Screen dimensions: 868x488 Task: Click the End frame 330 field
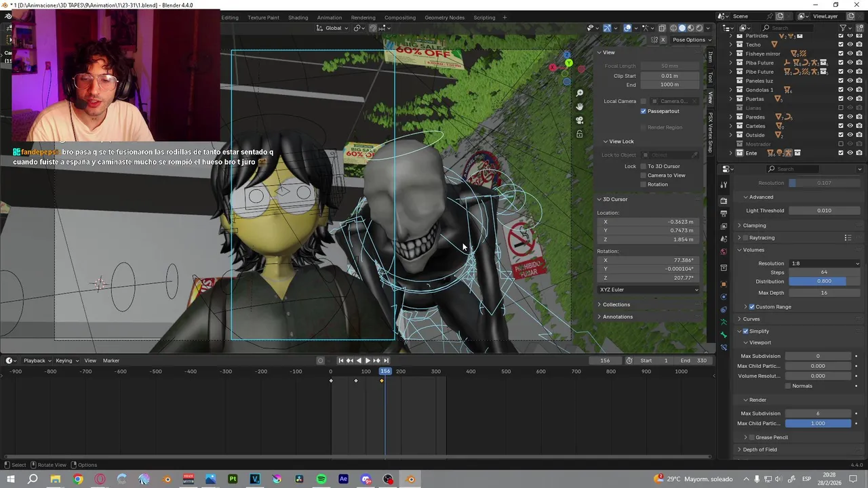[695, 361]
